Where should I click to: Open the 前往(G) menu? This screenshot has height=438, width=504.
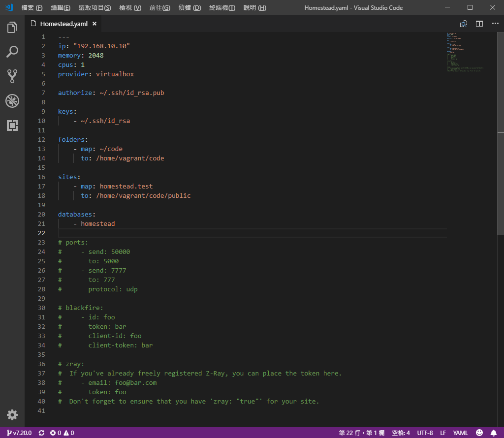click(160, 8)
